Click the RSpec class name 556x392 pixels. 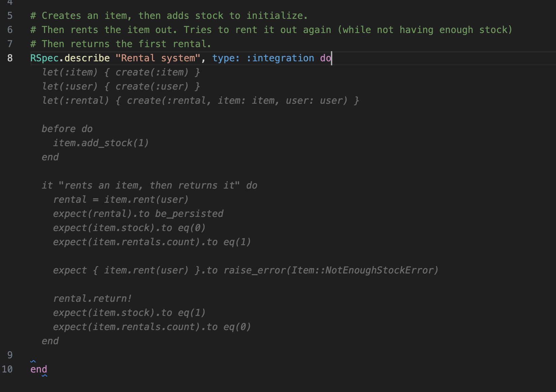44,58
